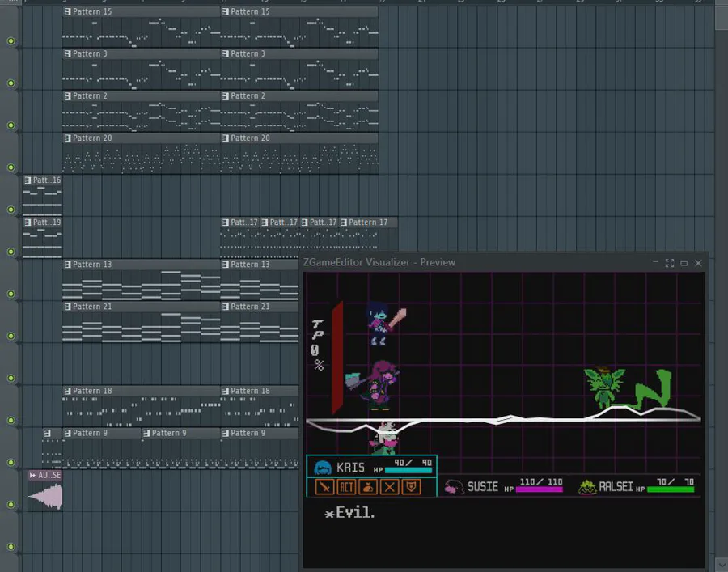Image resolution: width=728 pixels, height=572 pixels.
Task: Click the audio clip icon beside AU..SE
Action: (32, 475)
